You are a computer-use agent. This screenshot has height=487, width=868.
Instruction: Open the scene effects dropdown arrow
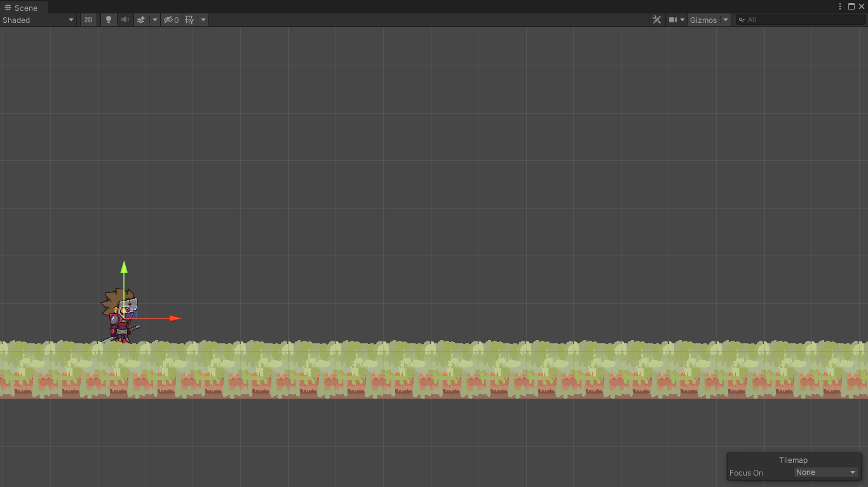tap(154, 20)
